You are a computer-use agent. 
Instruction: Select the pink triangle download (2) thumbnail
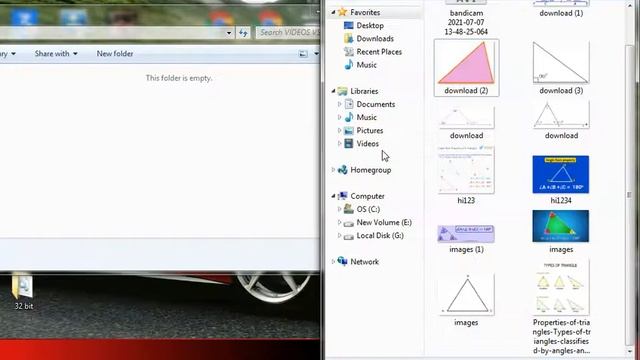click(466, 62)
